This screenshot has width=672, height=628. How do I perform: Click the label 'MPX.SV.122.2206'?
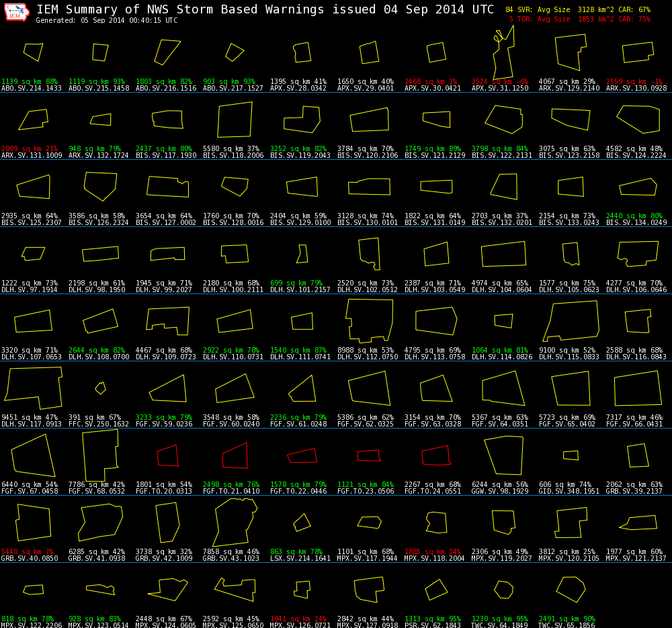coord(32,625)
